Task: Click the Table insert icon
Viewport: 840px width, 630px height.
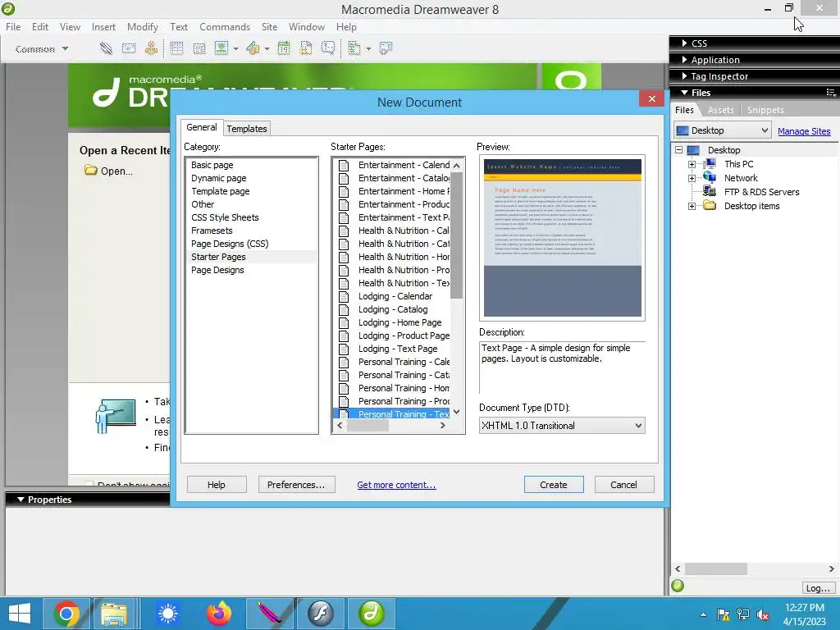Action: 177,48
